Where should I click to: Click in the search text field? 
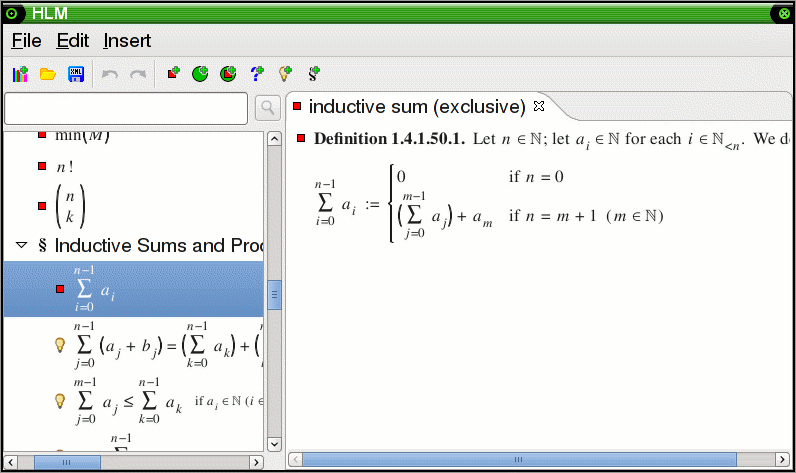[x=126, y=108]
